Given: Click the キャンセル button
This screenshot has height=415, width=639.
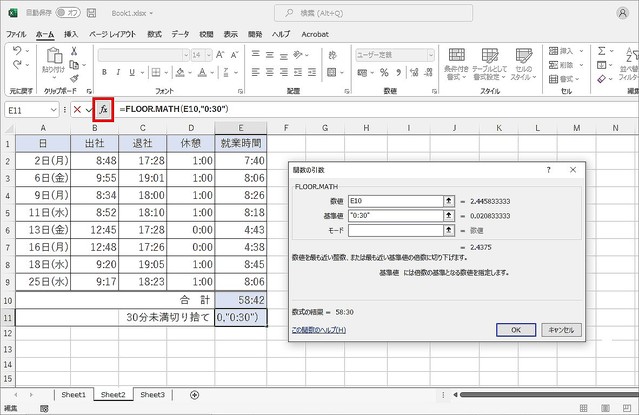Looking at the screenshot, I should (560, 329).
